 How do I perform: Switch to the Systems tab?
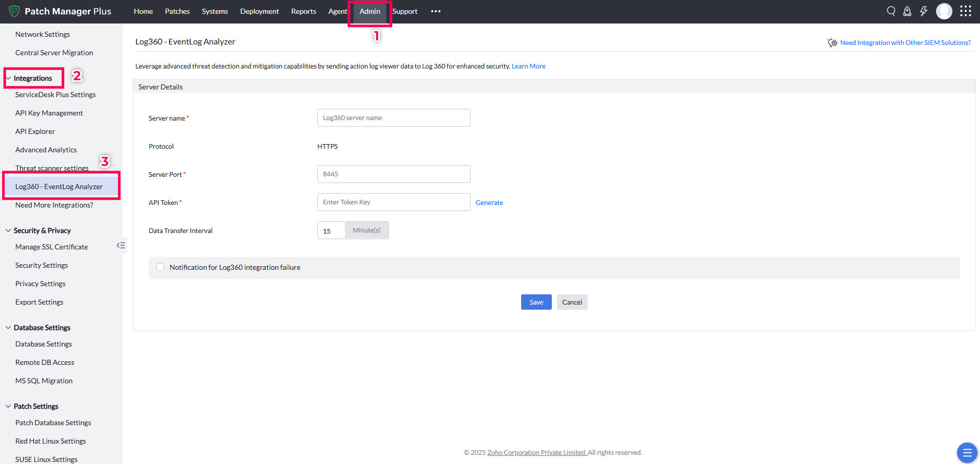215,11
